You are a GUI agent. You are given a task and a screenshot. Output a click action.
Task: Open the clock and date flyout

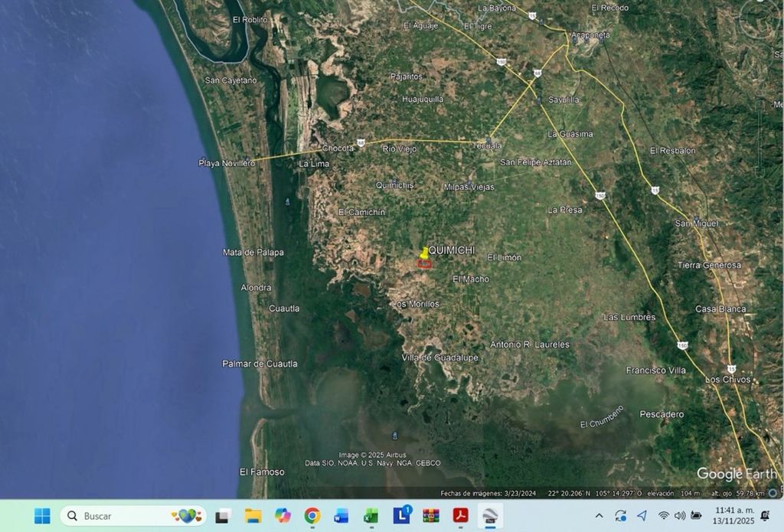pos(733,515)
